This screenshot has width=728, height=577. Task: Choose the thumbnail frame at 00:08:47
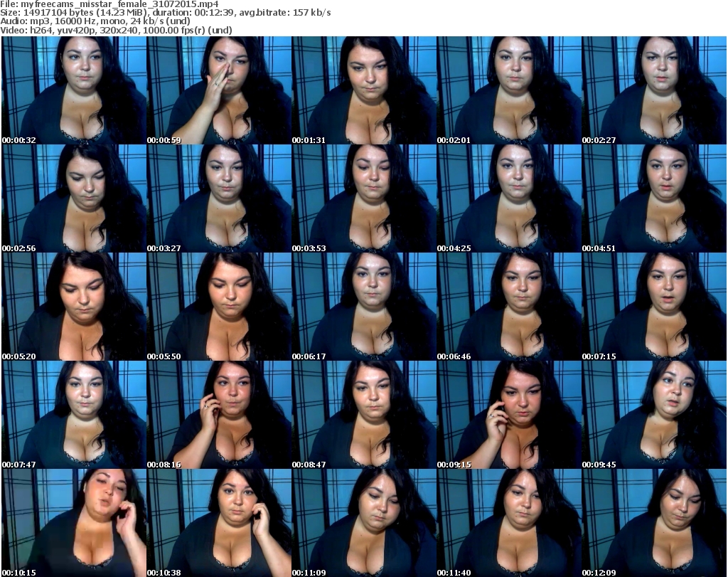point(364,415)
